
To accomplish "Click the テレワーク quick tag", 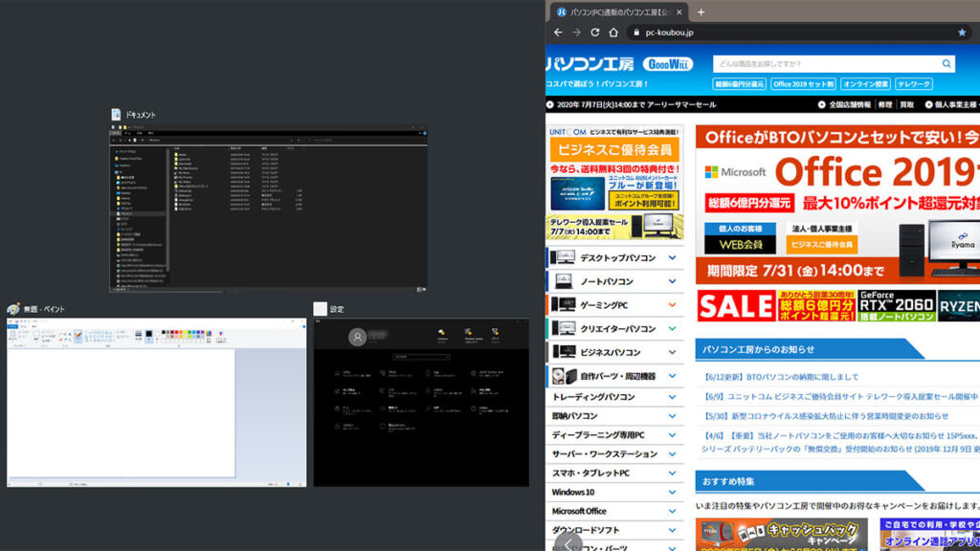I will (913, 84).
